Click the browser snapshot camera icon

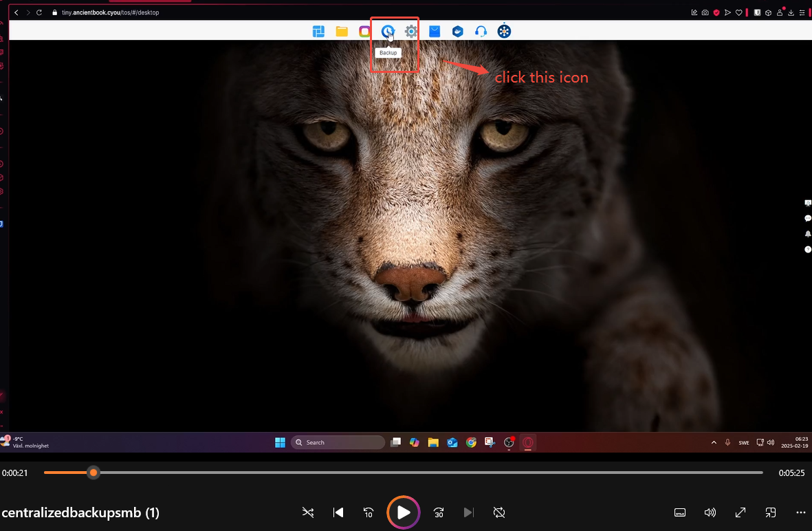point(705,12)
